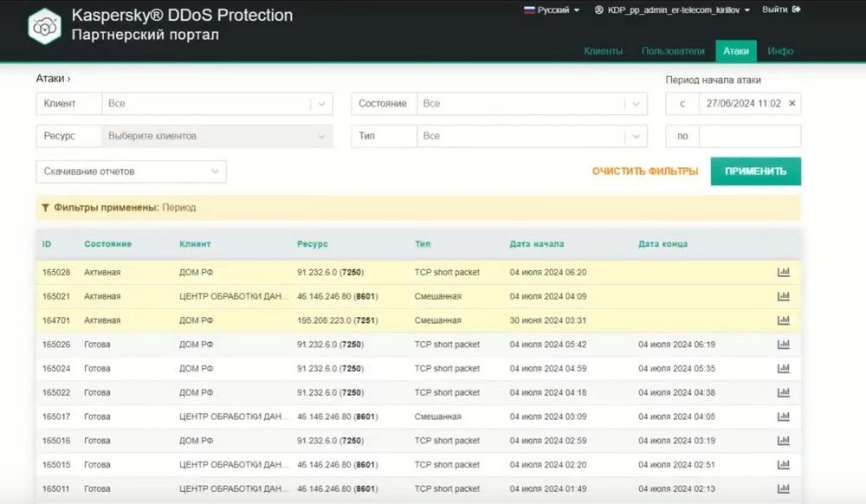Open chart icon for attack 165021
The height and width of the screenshot is (504, 866).
click(x=783, y=296)
